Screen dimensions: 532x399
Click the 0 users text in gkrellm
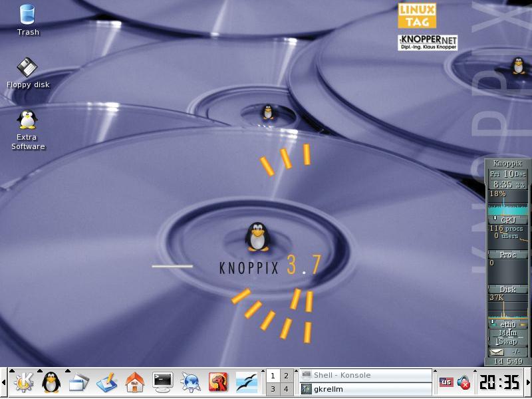tap(506, 236)
